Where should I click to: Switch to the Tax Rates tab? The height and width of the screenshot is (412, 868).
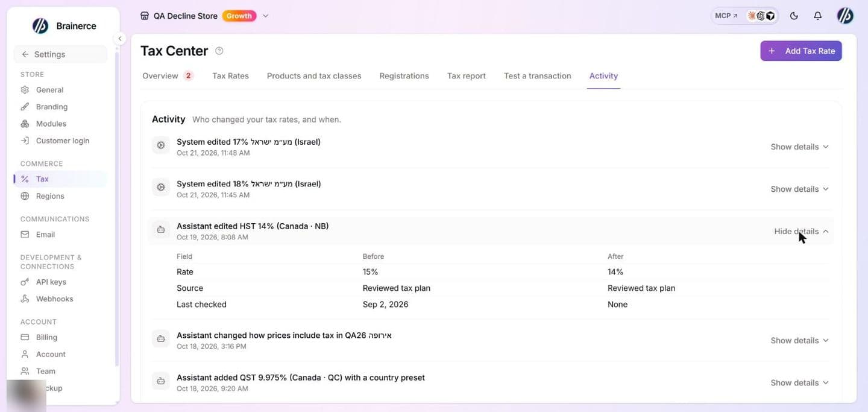point(230,76)
